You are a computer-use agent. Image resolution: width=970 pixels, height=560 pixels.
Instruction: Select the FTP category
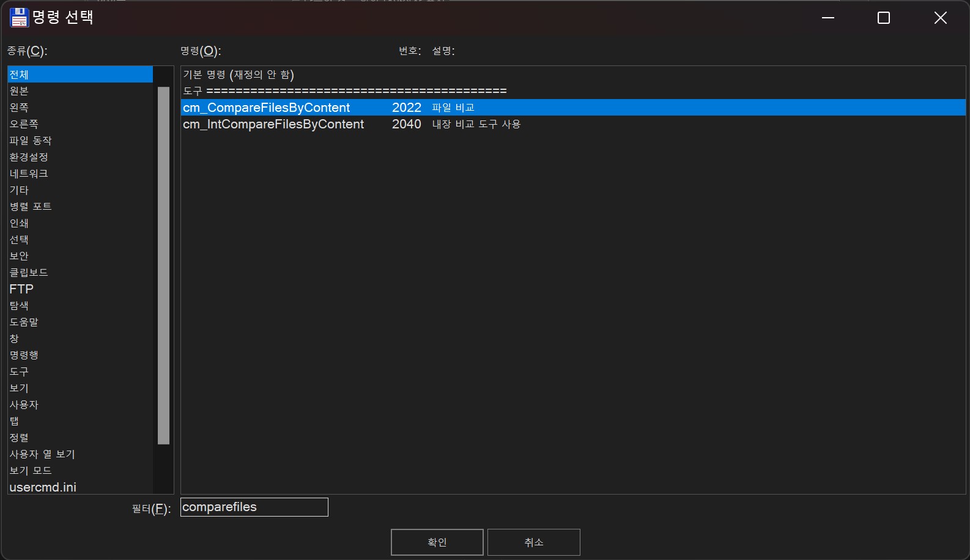(21, 289)
